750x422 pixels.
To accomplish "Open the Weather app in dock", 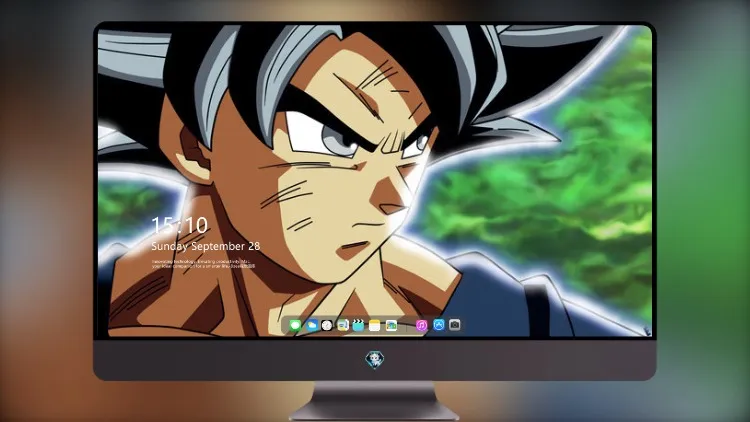I will coord(312,325).
